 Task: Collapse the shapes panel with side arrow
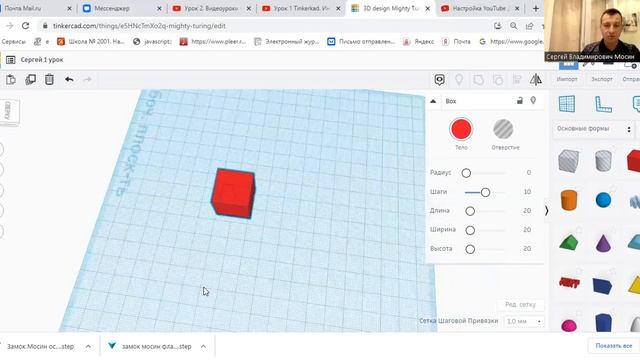coord(546,211)
